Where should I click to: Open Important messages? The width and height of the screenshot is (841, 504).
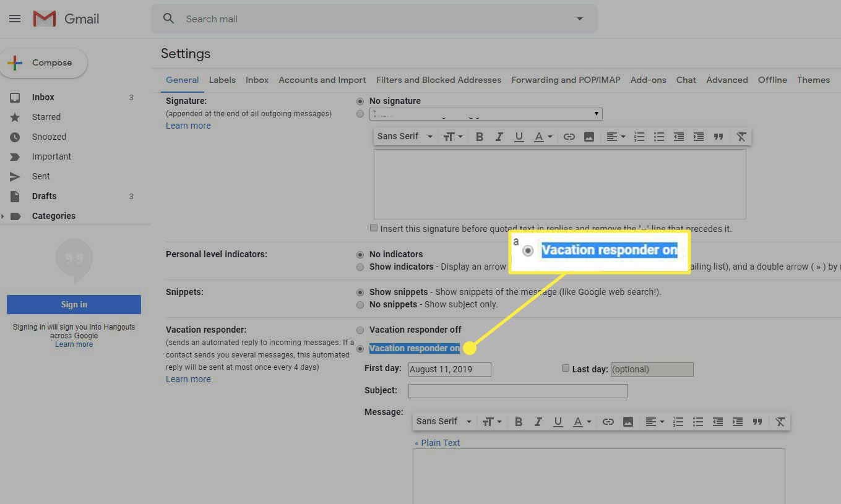[x=51, y=156]
